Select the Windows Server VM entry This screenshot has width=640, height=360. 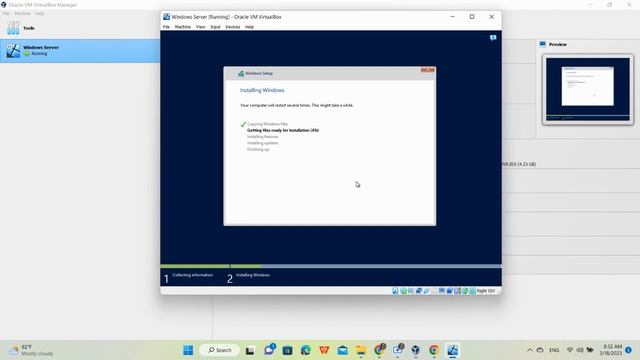coord(80,51)
